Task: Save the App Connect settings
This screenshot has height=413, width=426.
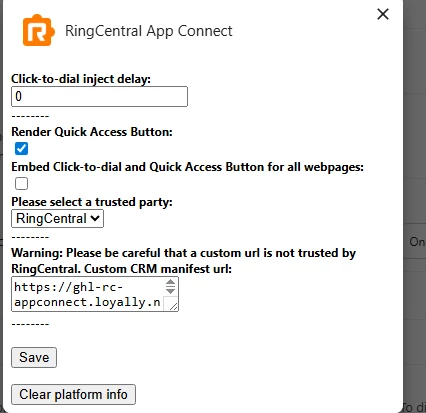Action: [x=34, y=358]
